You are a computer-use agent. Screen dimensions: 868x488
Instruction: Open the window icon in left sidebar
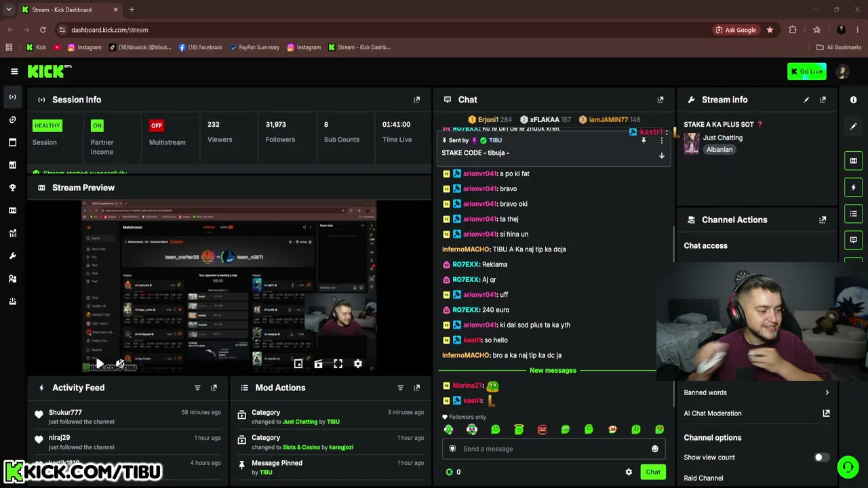click(x=12, y=142)
